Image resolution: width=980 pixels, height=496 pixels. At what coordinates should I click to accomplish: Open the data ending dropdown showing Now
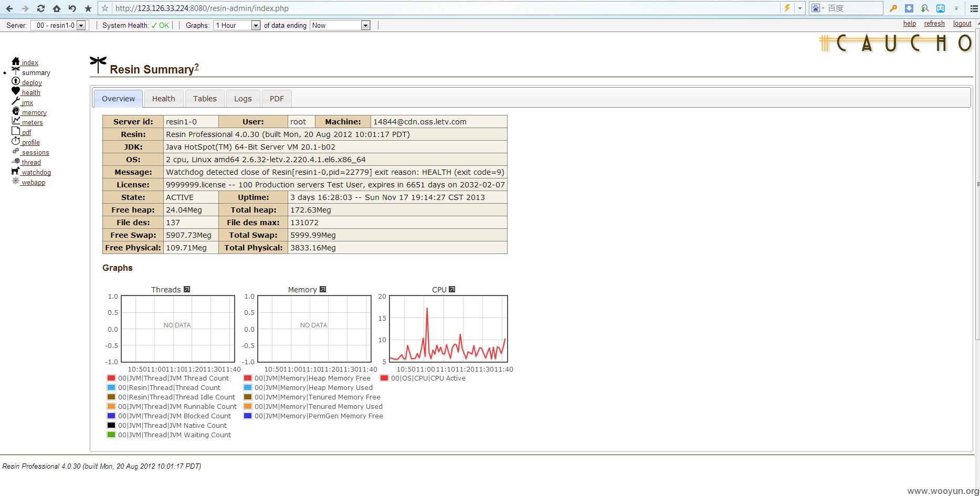pyautogui.click(x=340, y=25)
